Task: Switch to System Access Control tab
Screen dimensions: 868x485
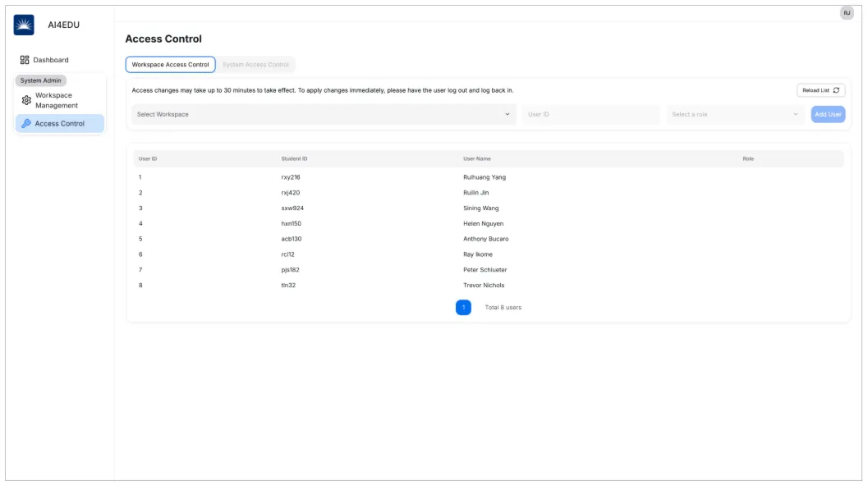Action: point(255,65)
